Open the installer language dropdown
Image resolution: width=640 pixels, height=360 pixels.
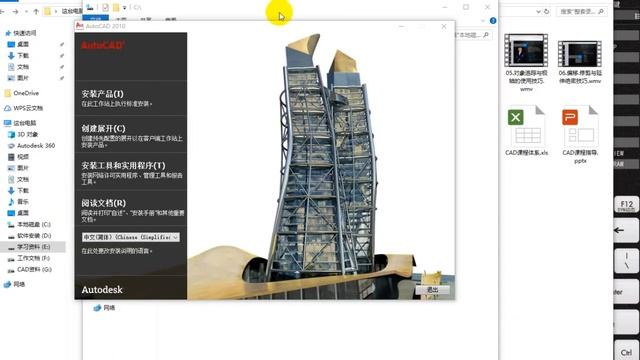tap(131, 237)
